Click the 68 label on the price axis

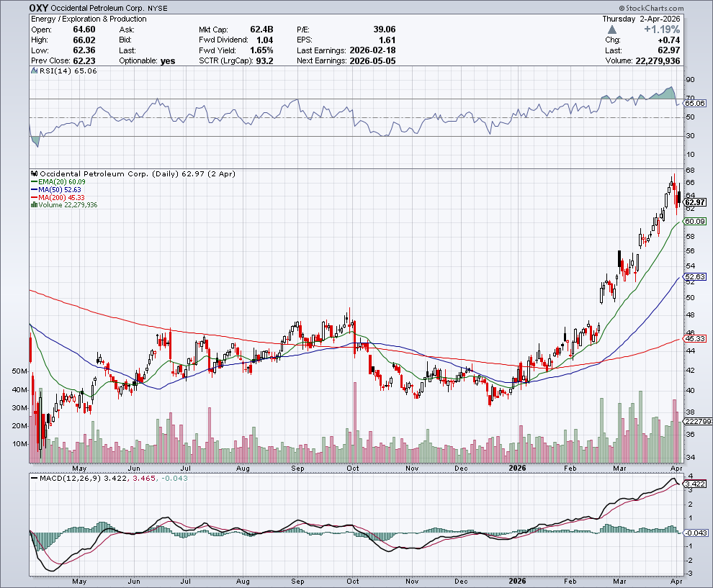(x=690, y=171)
